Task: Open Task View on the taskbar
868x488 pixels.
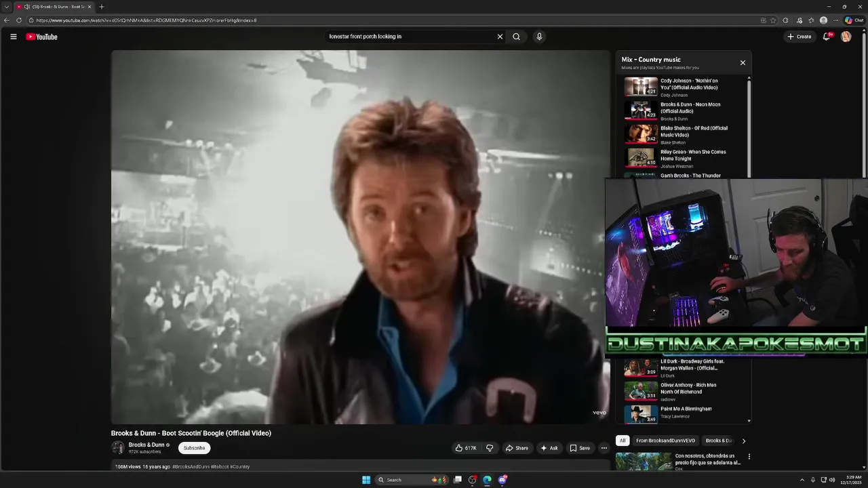Action: pos(458,480)
